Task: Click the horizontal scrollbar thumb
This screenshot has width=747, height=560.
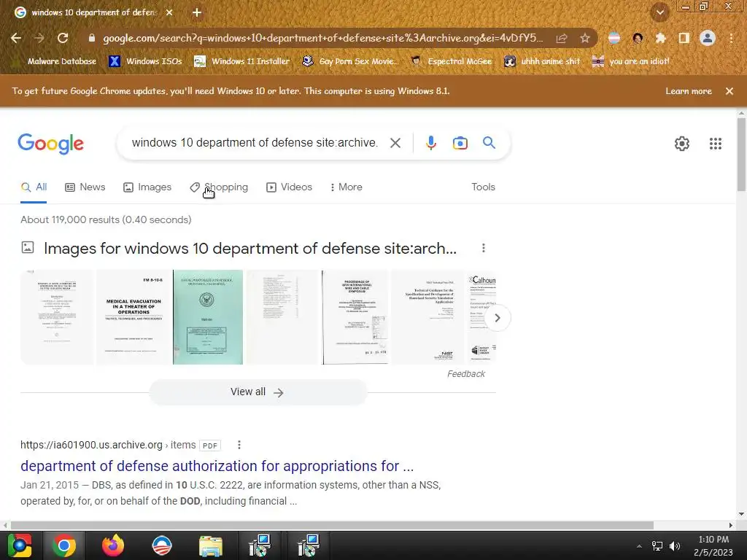Action: pyautogui.click(x=332, y=525)
